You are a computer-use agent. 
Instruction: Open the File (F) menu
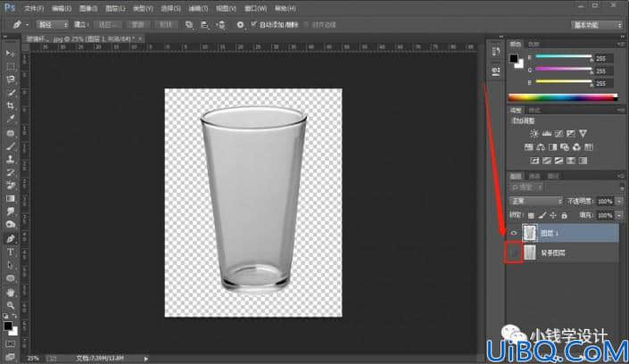pos(34,8)
